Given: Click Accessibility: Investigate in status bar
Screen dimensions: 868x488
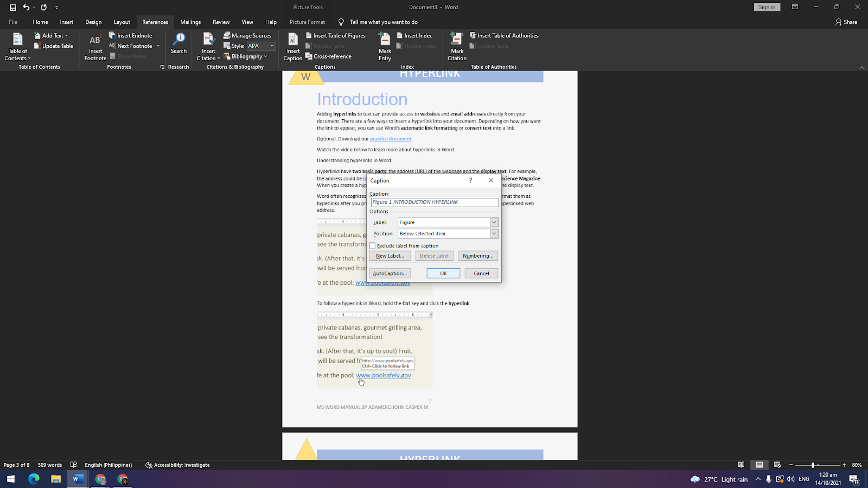Looking at the screenshot, I should pos(177,465).
